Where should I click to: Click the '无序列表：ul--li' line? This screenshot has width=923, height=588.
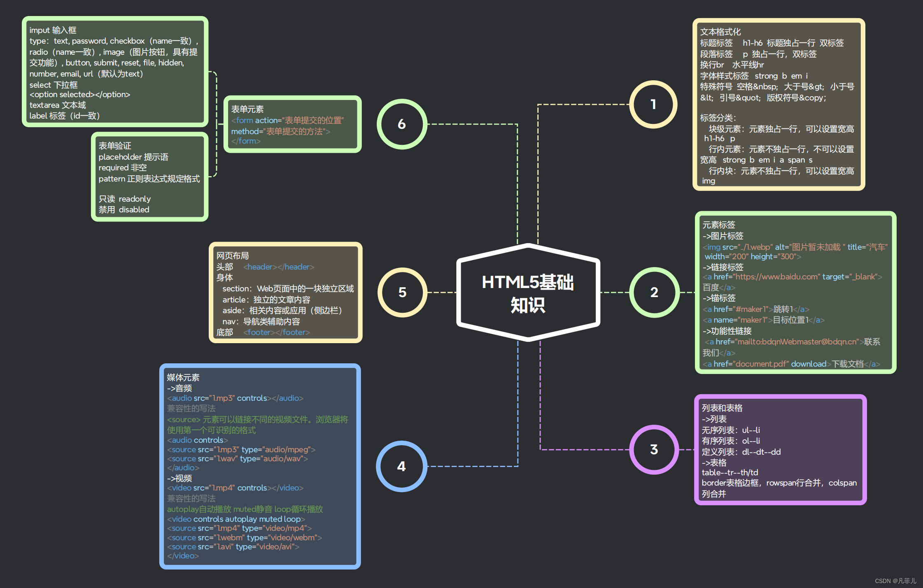tap(731, 430)
